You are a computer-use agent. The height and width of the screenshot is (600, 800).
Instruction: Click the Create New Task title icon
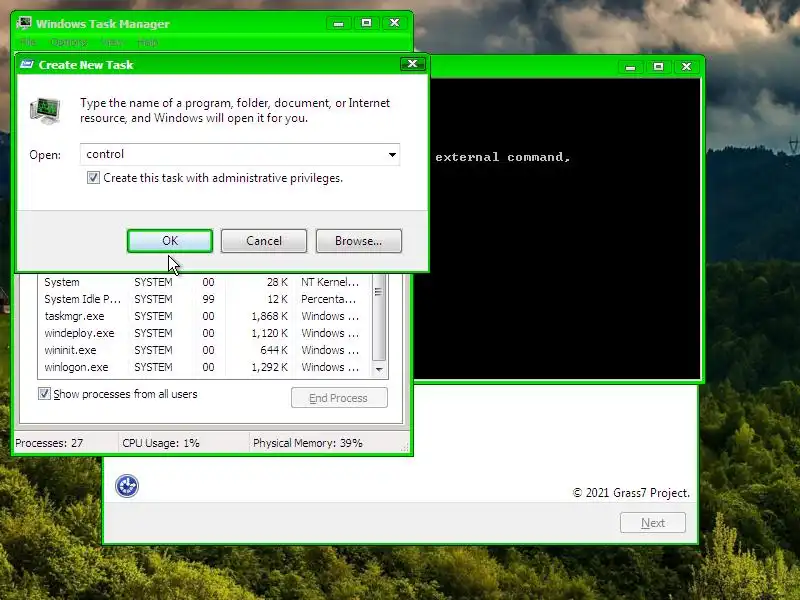[x=27, y=64]
